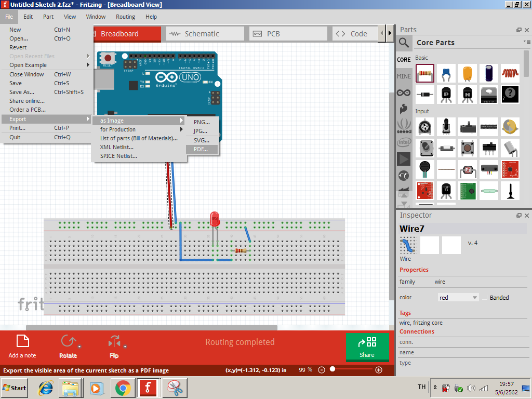Open Internet Explorer from the taskbar
Screen dimensions: 532x399
[46, 388]
